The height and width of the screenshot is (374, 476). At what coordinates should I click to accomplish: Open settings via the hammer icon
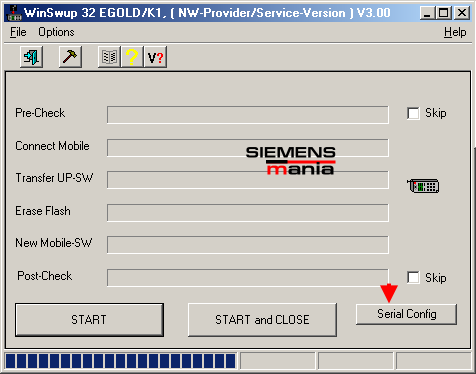pos(70,57)
